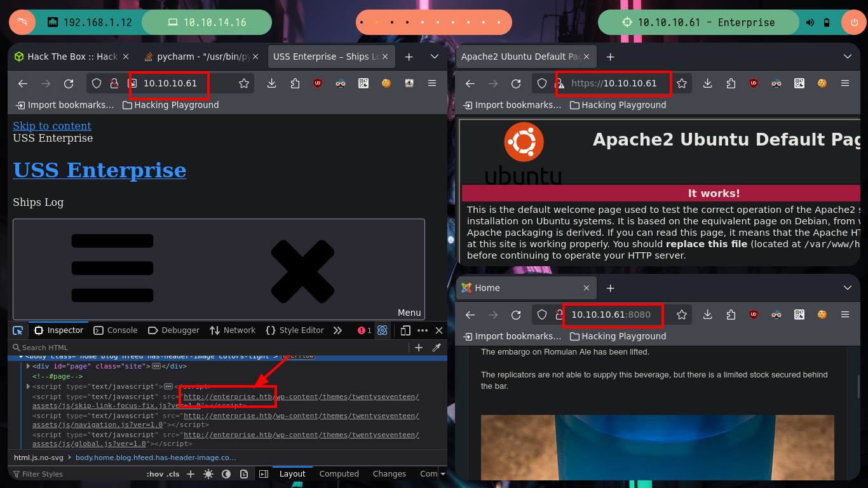Expand the first script text/javascript node
Screen dimensions: 868x488
click(28, 386)
